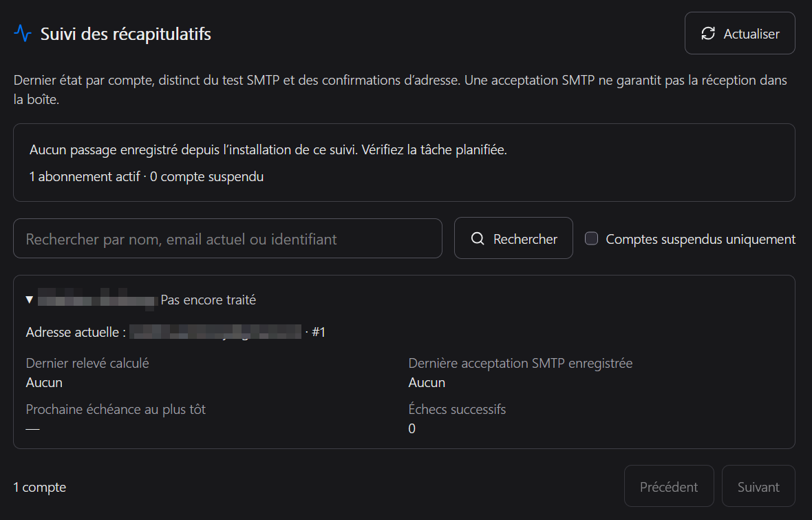Click the Suivi des récapitulatifs heading
812x520 pixels.
(x=125, y=34)
